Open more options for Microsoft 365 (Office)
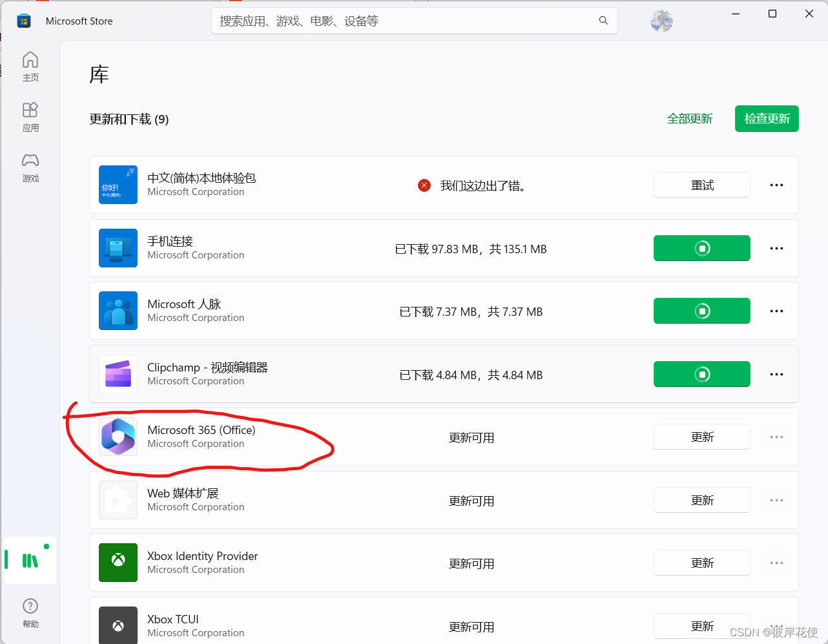 (776, 437)
